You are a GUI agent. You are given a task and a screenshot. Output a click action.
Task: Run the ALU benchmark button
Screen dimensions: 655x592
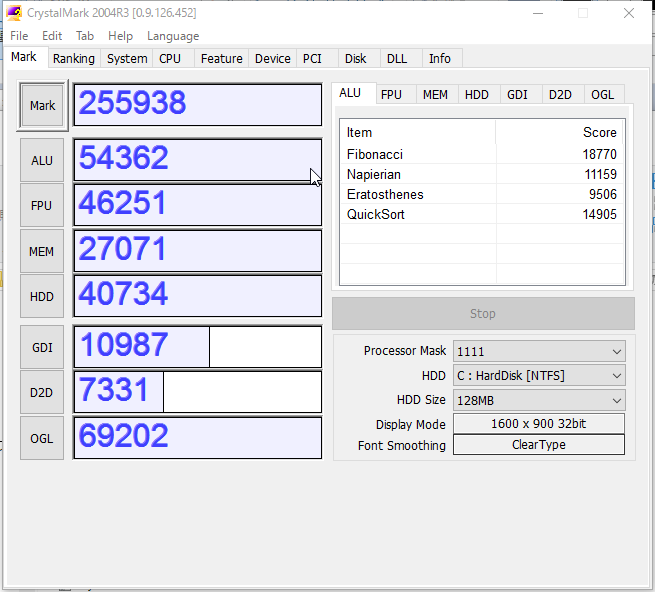[42, 160]
